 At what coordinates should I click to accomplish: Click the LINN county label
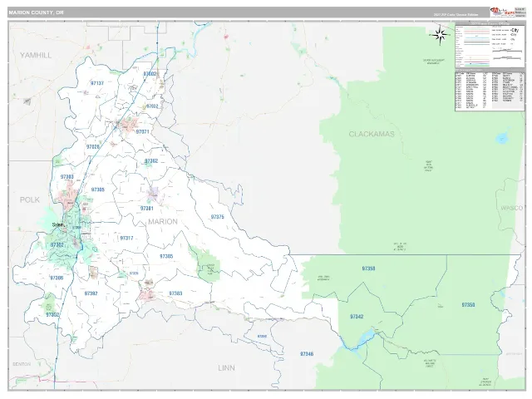[x=226, y=367]
